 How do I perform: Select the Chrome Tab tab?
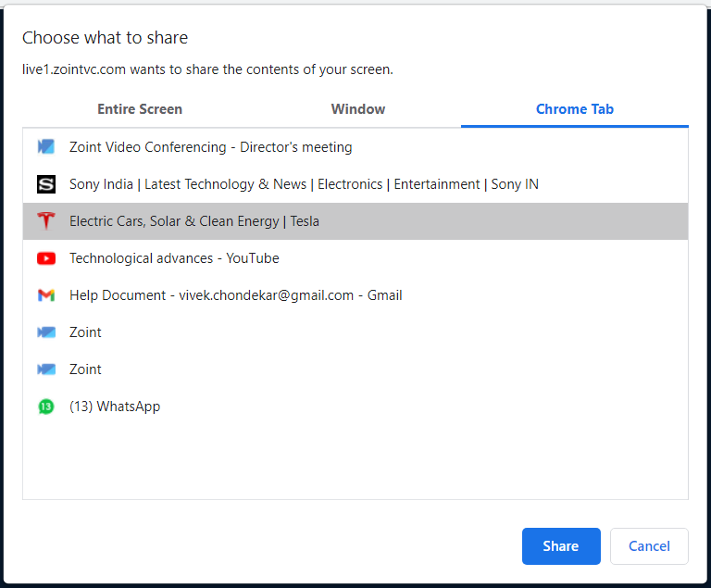coord(575,109)
